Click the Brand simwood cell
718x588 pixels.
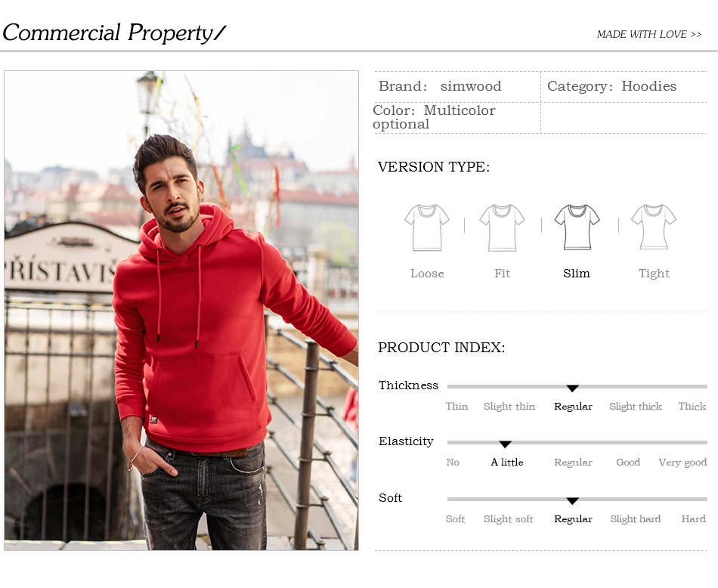coord(457,87)
